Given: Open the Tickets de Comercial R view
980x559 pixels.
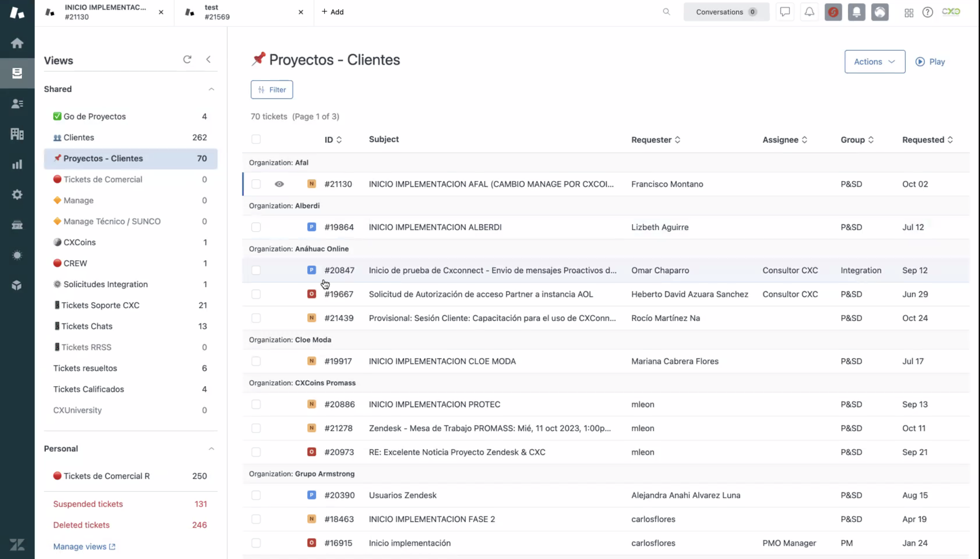Looking at the screenshot, I should (x=130, y=476).
